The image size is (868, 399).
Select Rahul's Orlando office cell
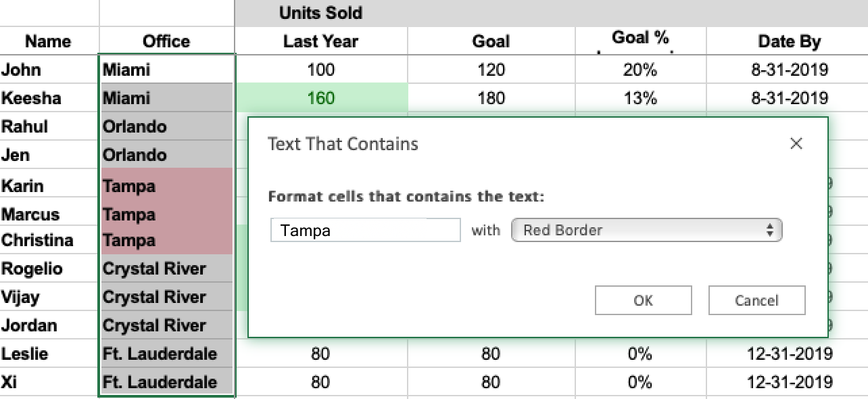(166, 126)
